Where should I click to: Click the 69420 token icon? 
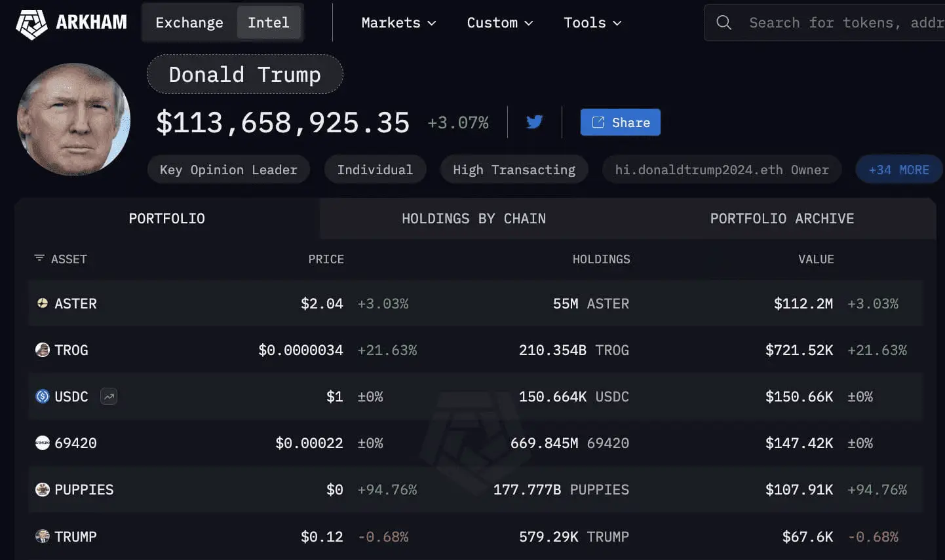click(x=43, y=443)
